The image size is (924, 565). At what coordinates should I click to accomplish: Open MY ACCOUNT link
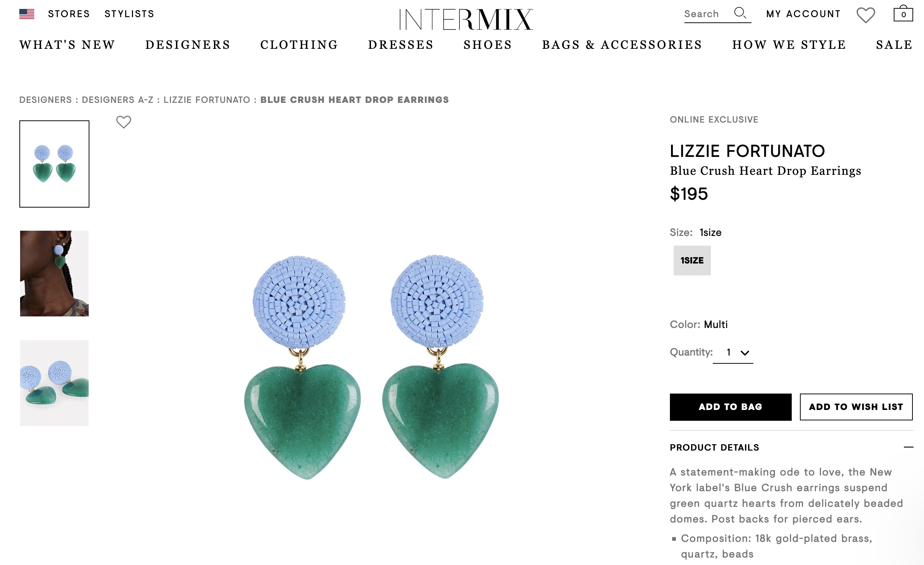tap(804, 14)
